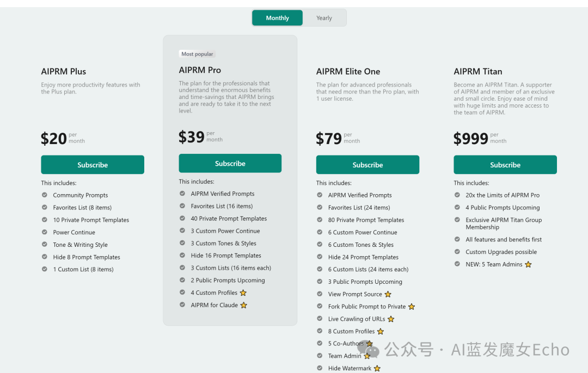Viewport: 588px width, 373px height.
Task: Subscribe to the AIPRM Titan plan
Action: [x=505, y=165]
